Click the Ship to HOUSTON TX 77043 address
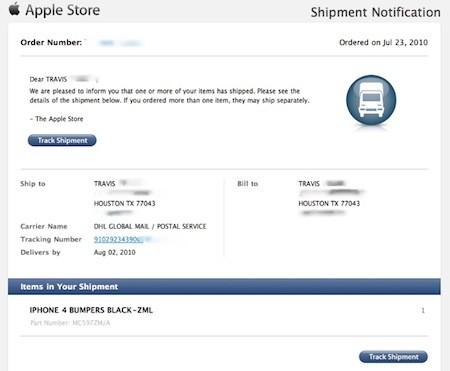The image size is (450, 371). pyautogui.click(x=125, y=203)
